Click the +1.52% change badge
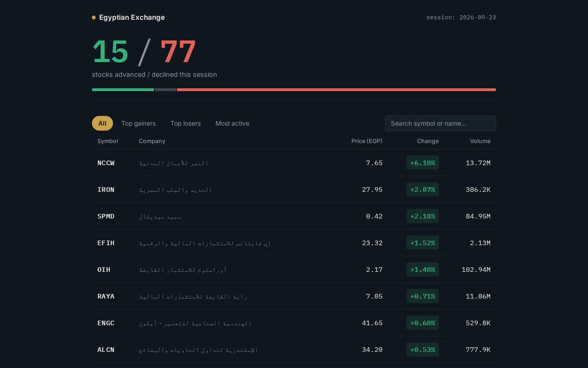Image resolution: width=588 pixels, height=368 pixels. pos(423,243)
